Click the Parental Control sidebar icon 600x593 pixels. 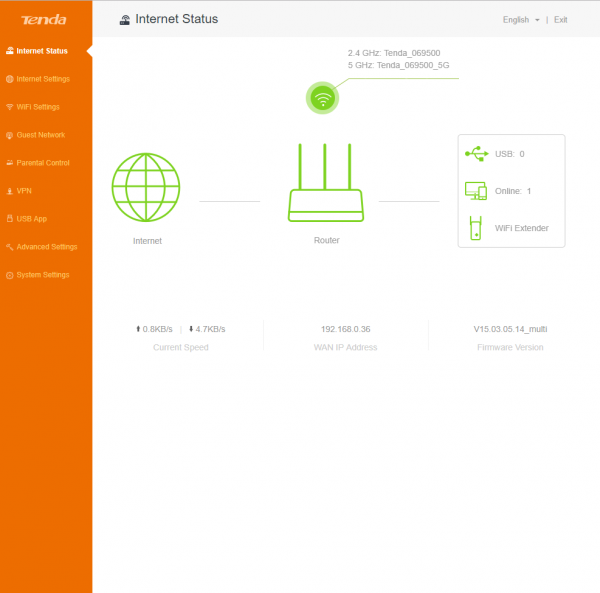[10, 163]
